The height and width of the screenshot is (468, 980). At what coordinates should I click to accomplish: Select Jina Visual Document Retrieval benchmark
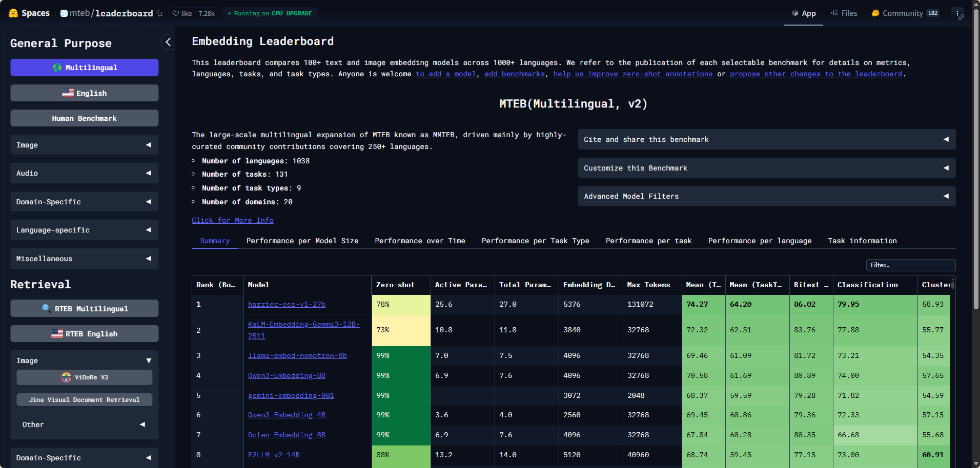pyautogui.click(x=85, y=400)
